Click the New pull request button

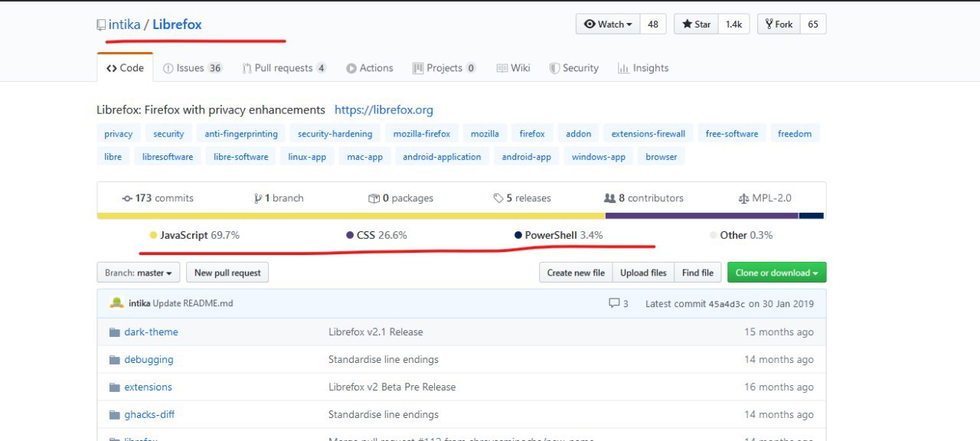[x=227, y=273]
